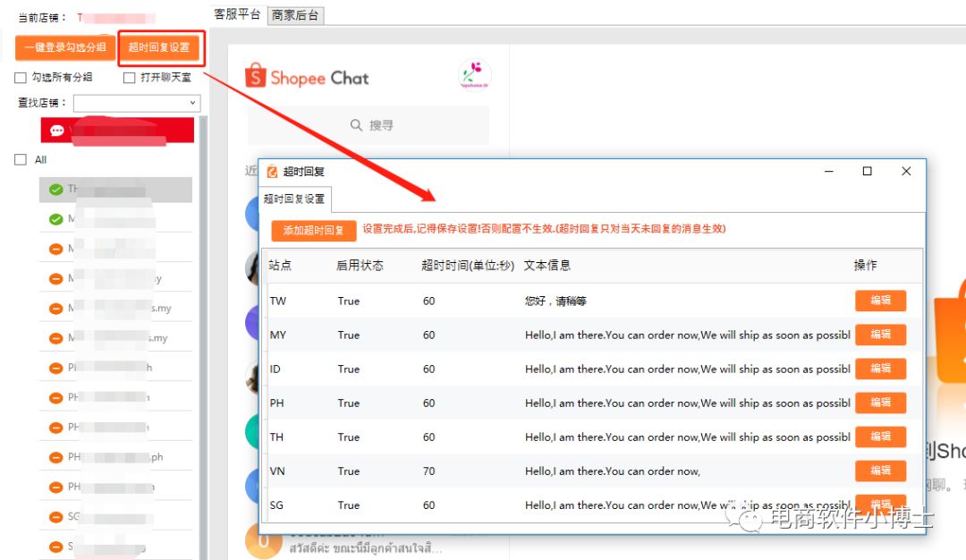The image size is (966, 560).
Task: Check the All checkbox in store list
Action: (21, 159)
